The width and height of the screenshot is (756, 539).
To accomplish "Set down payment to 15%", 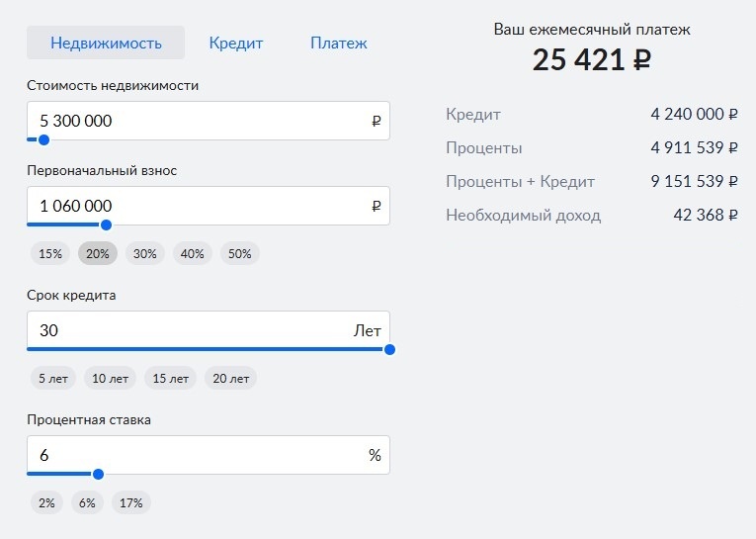I will 50,254.
